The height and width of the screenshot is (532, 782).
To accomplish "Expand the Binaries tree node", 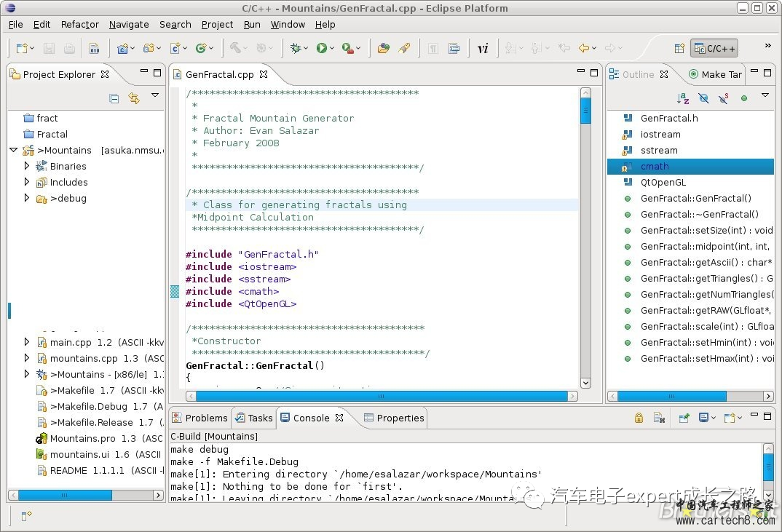I will point(26,166).
